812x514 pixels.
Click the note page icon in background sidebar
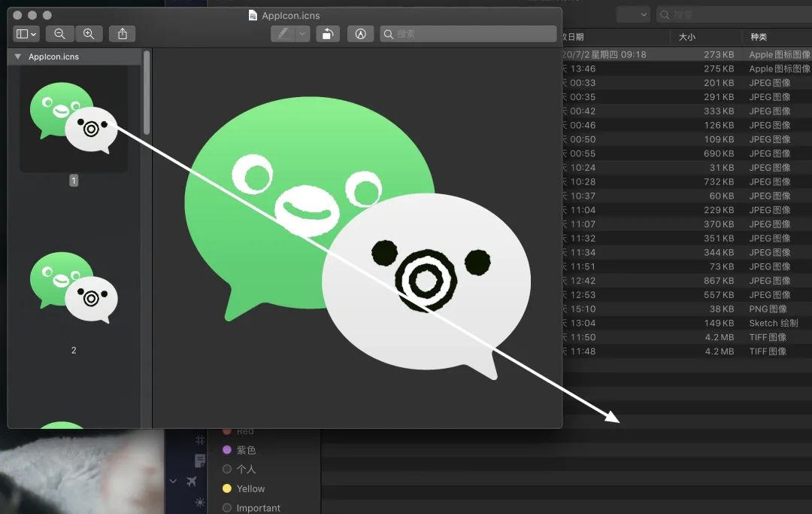pyautogui.click(x=199, y=460)
